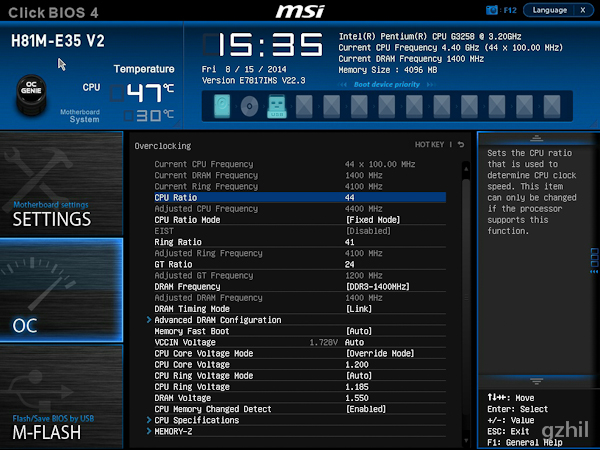Open the OC section

(61, 290)
